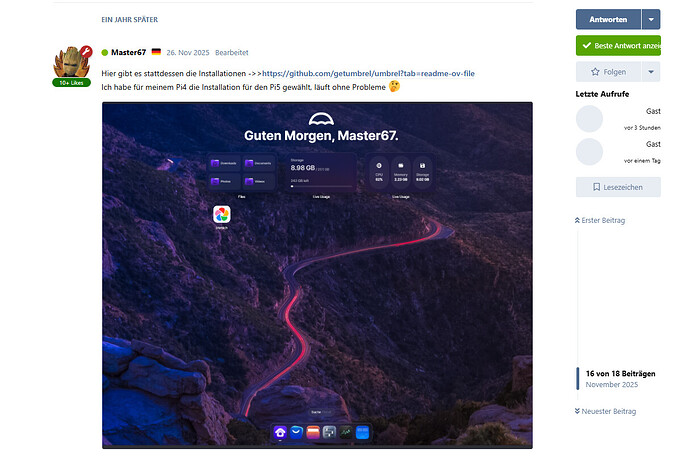Jump to Neuester Beitrag

click(x=606, y=411)
